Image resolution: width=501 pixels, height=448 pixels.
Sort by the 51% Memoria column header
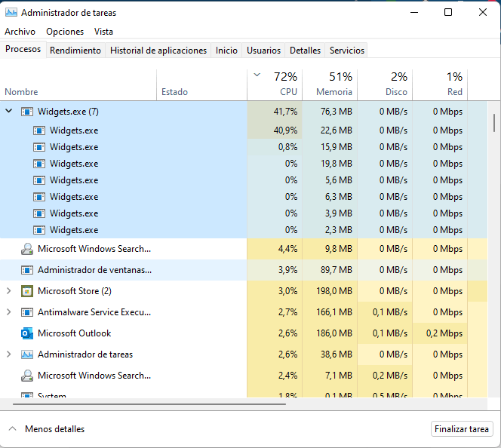click(x=330, y=85)
